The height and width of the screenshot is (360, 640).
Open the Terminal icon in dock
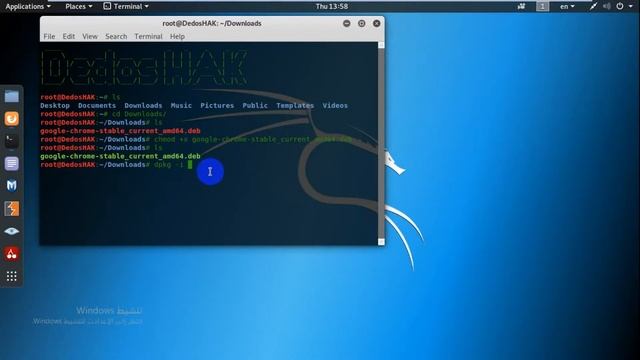[11, 141]
